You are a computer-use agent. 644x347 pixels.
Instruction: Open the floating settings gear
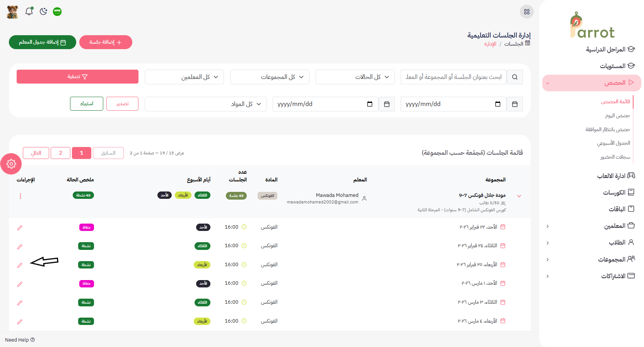[11, 164]
